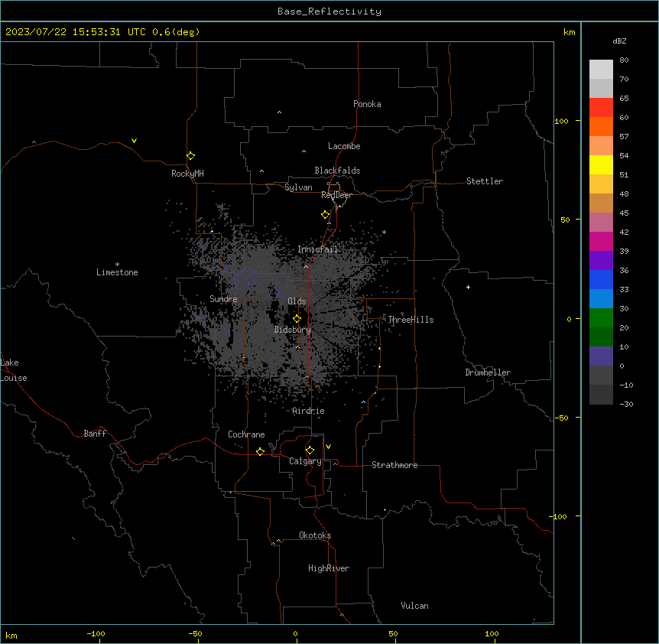
Task: Click the yellow diamond marker below Cochrane
Action: pos(260,452)
